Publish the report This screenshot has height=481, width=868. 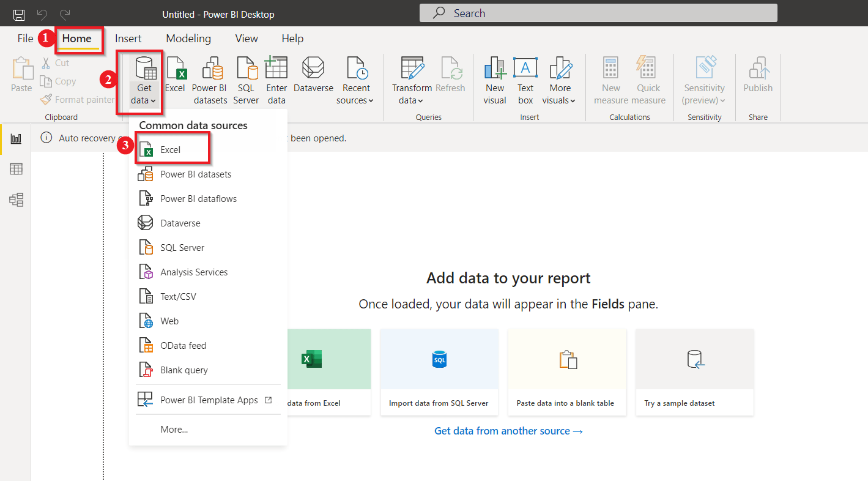757,78
